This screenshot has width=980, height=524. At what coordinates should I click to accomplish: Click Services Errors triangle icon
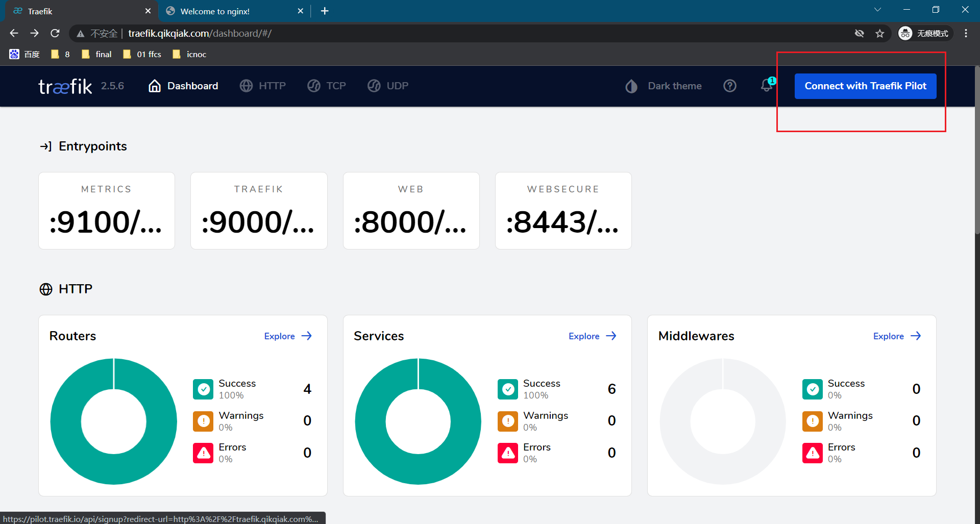pyautogui.click(x=508, y=453)
